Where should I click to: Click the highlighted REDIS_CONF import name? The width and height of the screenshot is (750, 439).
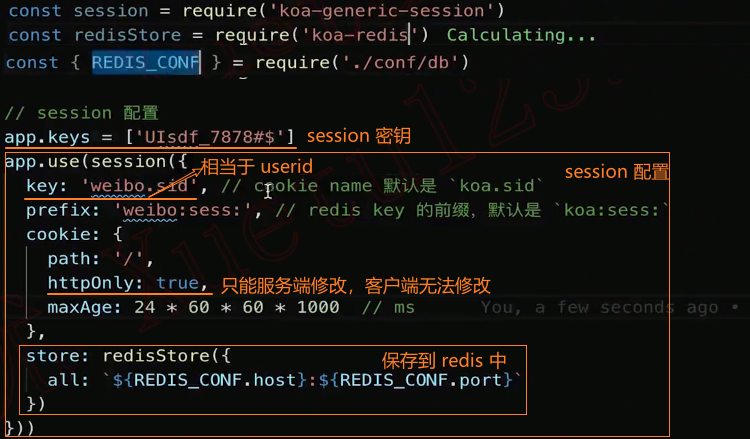146,62
